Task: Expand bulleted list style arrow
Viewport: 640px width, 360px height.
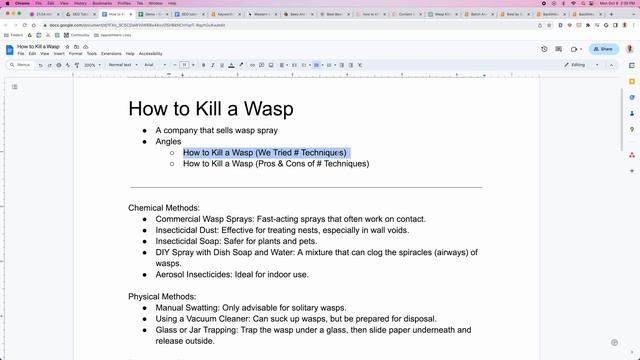Action: coord(322,65)
